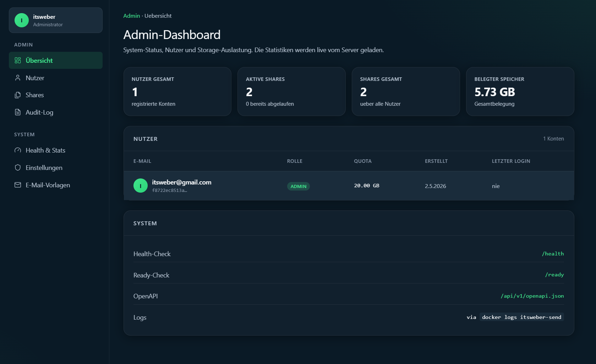This screenshot has width=596, height=364.
Task: Click the OpenAPI row label
Action: tap(146, 296)
